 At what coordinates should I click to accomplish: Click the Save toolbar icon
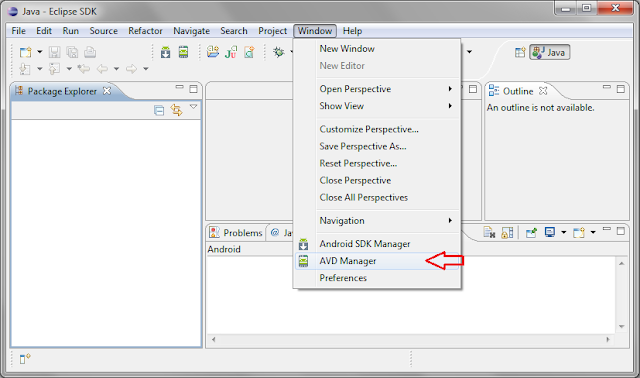click(54, 52)
